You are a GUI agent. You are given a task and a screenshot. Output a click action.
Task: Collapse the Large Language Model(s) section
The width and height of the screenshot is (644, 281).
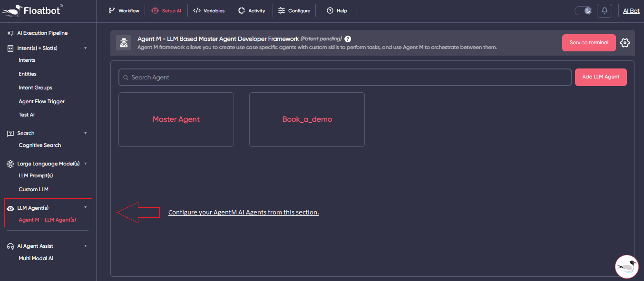(86, 164)
